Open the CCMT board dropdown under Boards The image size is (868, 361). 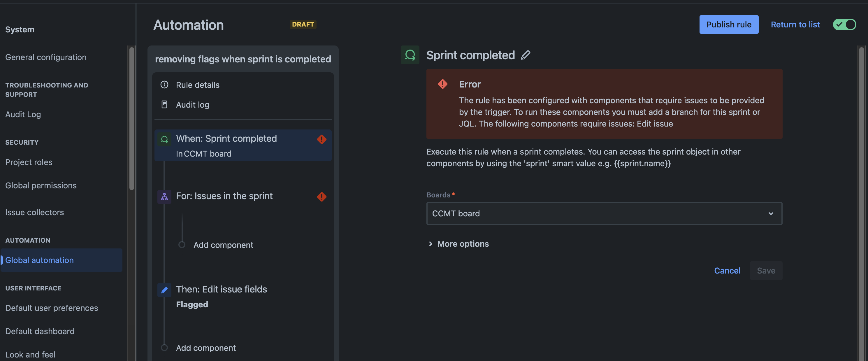[604, 213]
